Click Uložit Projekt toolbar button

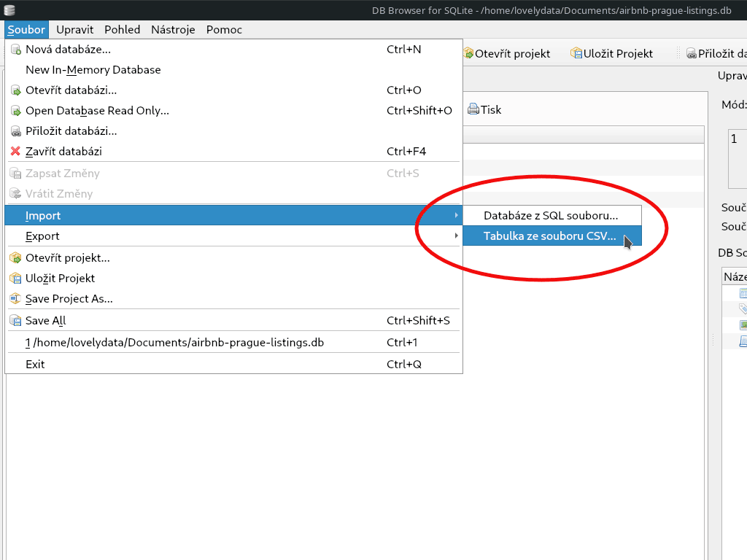[x=612, y=54]
